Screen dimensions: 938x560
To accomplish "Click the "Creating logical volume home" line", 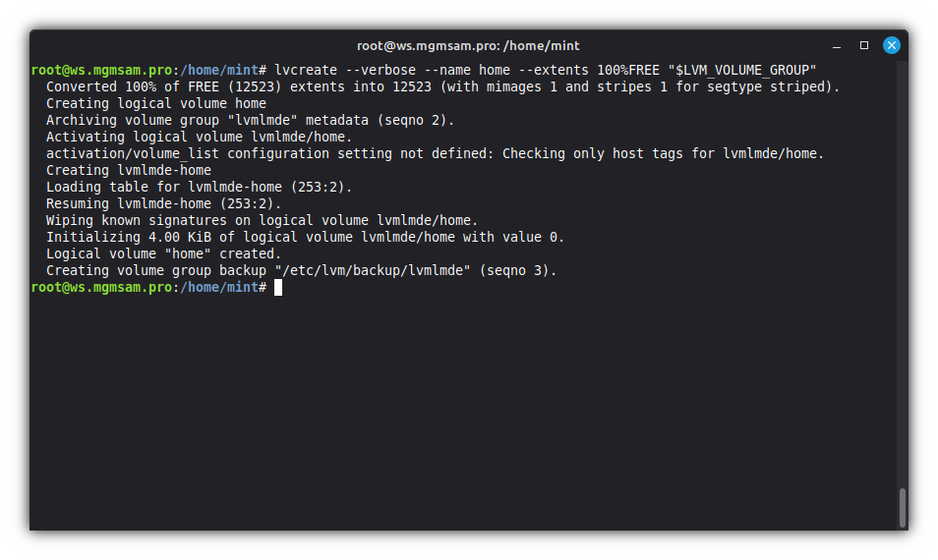I will point(156,103).
